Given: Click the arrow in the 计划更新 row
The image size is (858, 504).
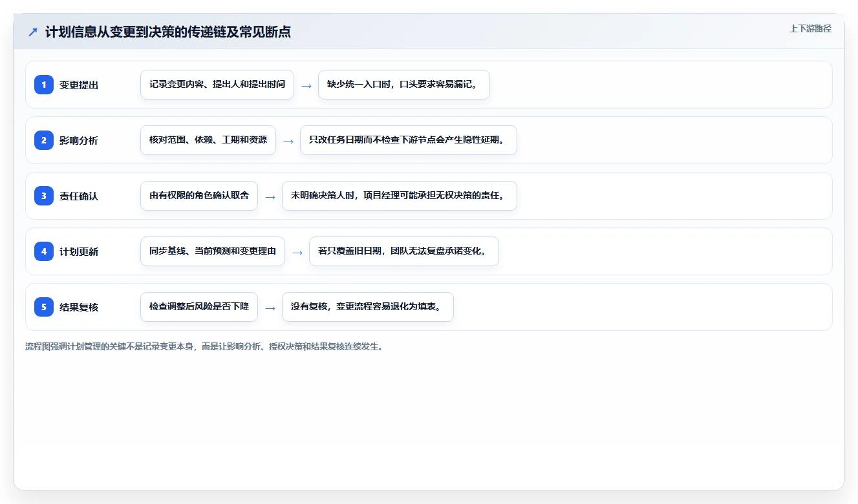Looking at the screenshot, I should pos(297,252).
